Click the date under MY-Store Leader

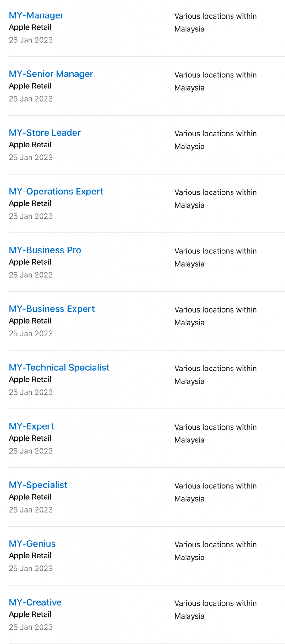point(31,157)
